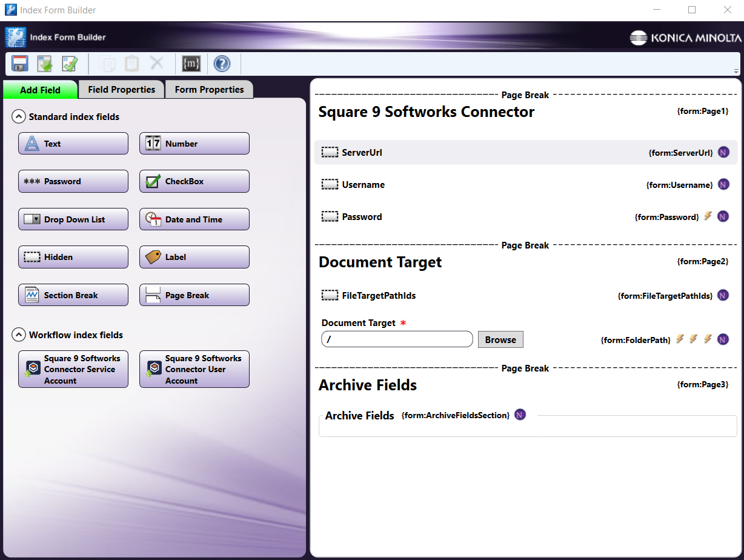744x560 pixels.
Task: Click the {form:Page1} tag
Action: 703,112
